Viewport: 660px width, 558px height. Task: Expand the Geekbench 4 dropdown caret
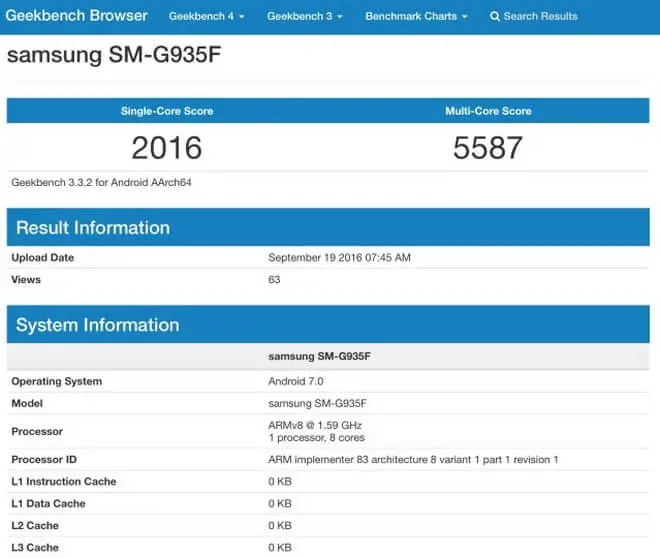[242, 17]
